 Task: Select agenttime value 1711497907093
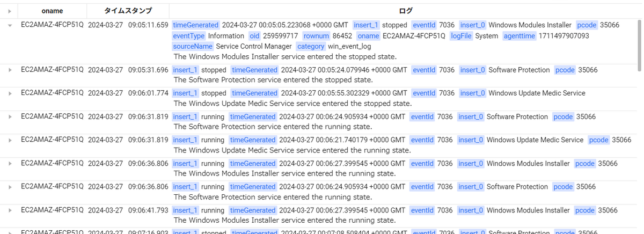point(565,36)
